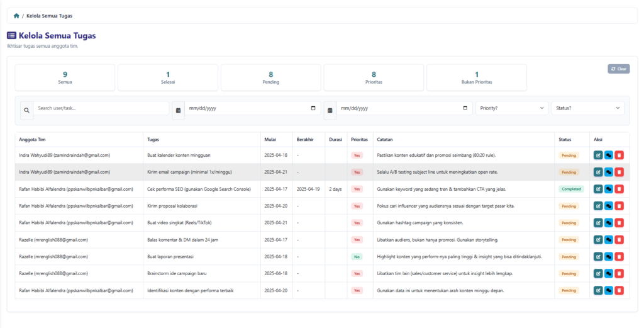Edit the 'Kirim proposal kolaborasi' task
Screen dimensions: 644x328
click(598, 206)
